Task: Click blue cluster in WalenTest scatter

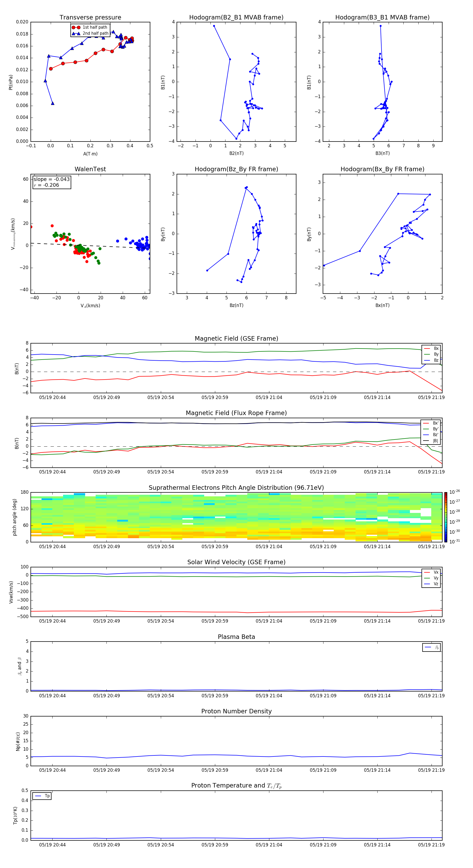Action: pos(141,245)
